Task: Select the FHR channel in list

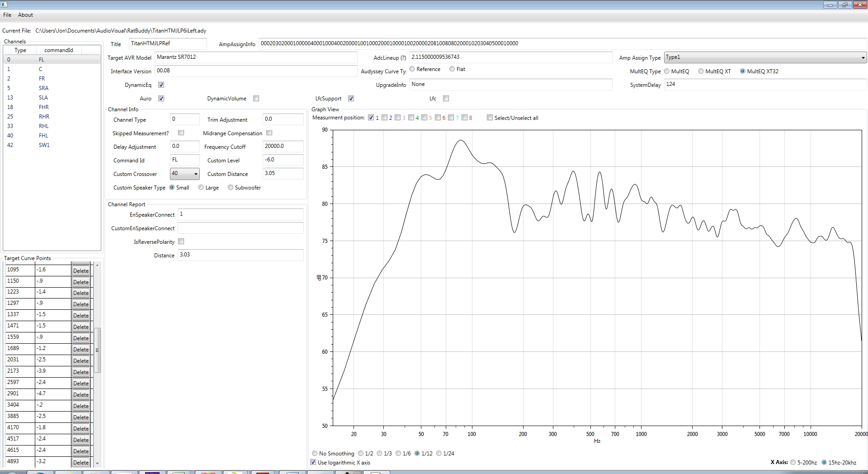Action: pyautogui.click(x=43, y=107)
